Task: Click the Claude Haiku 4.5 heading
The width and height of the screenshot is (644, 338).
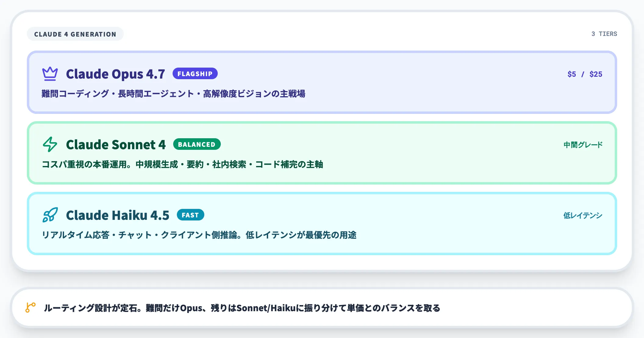Action: (x=117, y=215)
